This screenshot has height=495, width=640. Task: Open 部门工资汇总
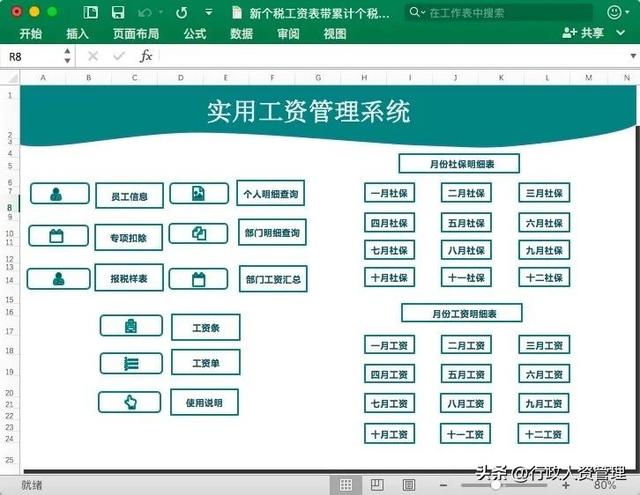click(273, 279)
